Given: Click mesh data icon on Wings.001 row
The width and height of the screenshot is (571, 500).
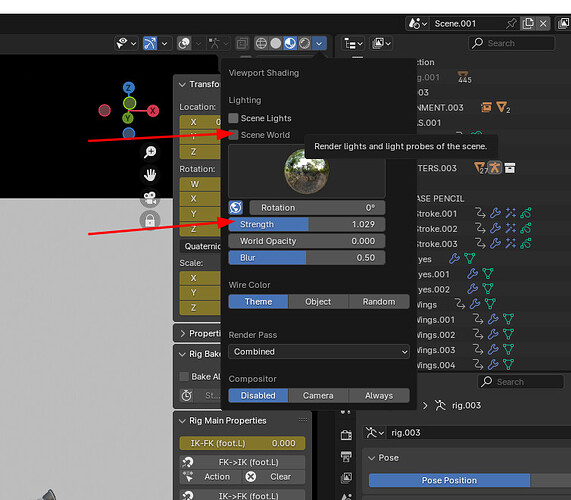Looking at the screenshot, I should tap(508, 319).
